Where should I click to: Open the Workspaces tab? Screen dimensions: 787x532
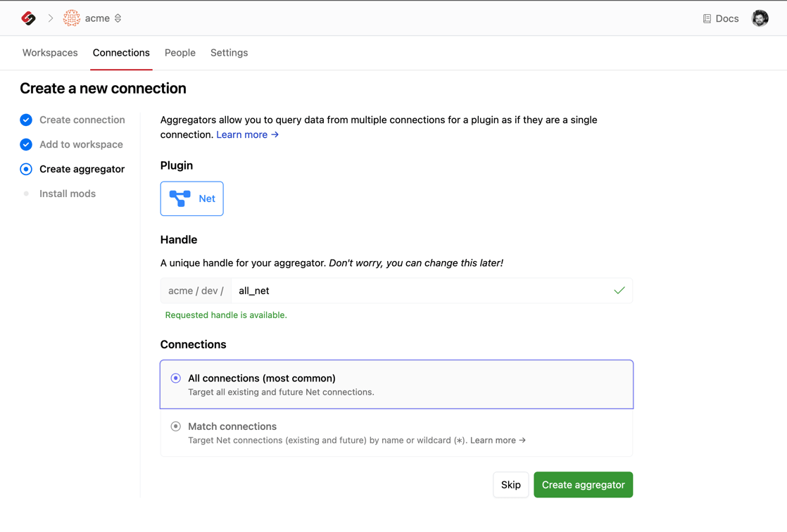pos(50,53)
